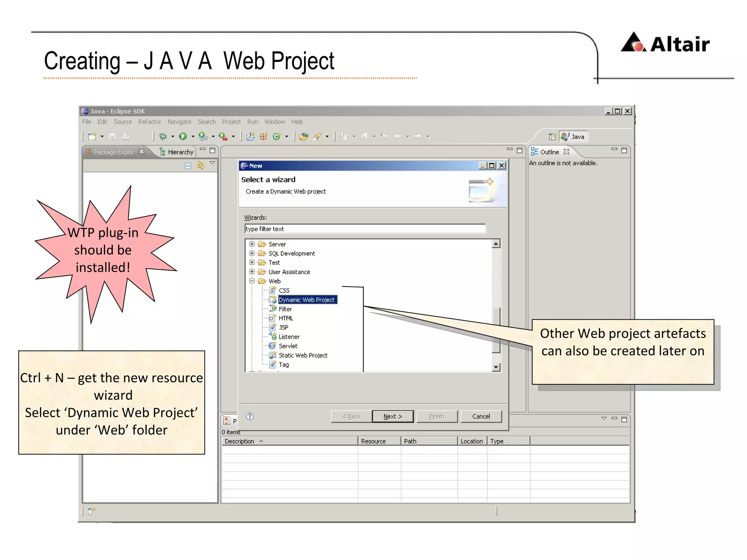Click the Print toolbar icon
Viewport: 747px width, 560px height.
tap(125, 136)
